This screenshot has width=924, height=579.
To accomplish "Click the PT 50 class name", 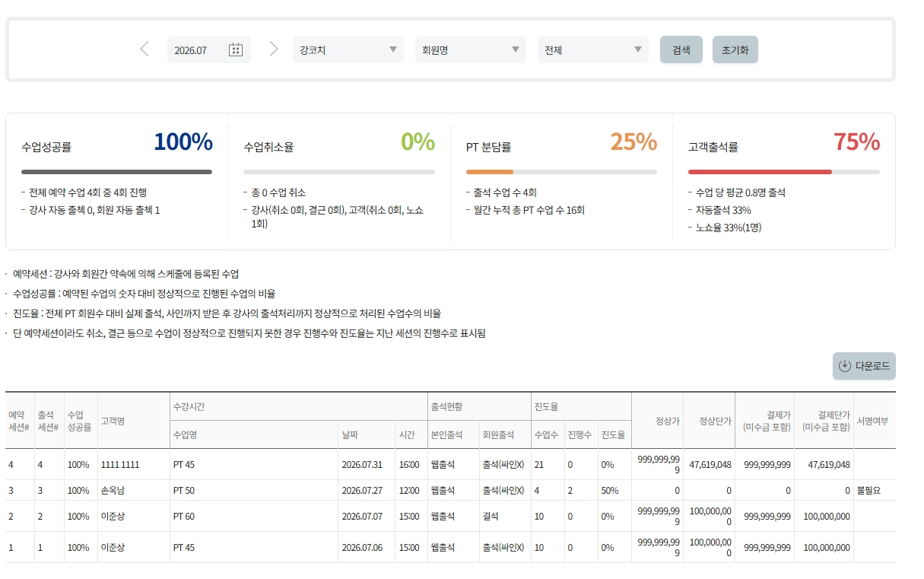I will 184,491.
